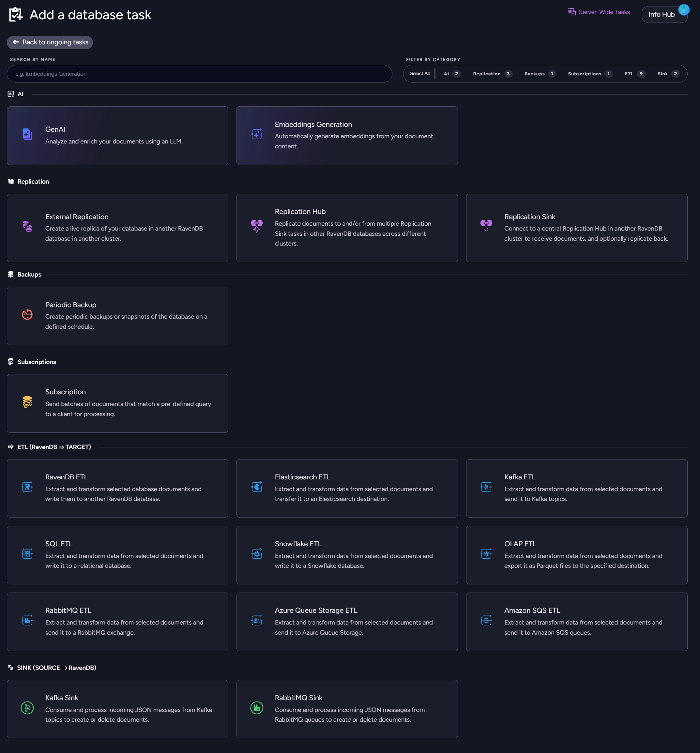Choose Embeddings Generation task title
This screenshot has height=753, width=700.
(x=313, y=124)
